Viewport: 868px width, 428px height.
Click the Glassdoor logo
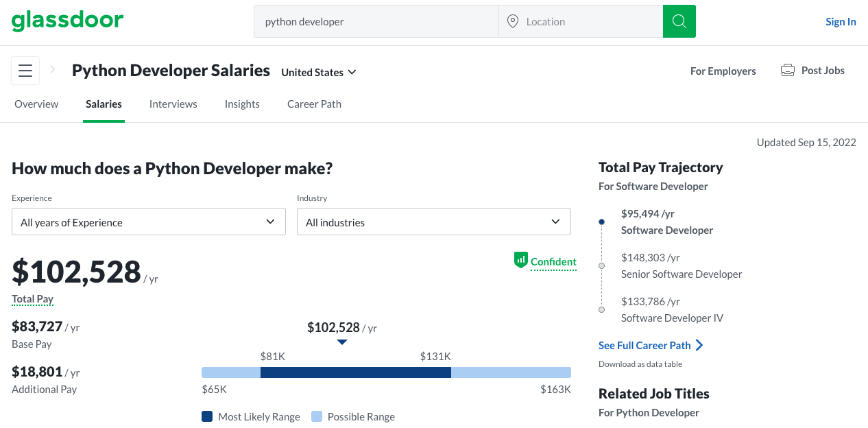(x=67, y=21)
